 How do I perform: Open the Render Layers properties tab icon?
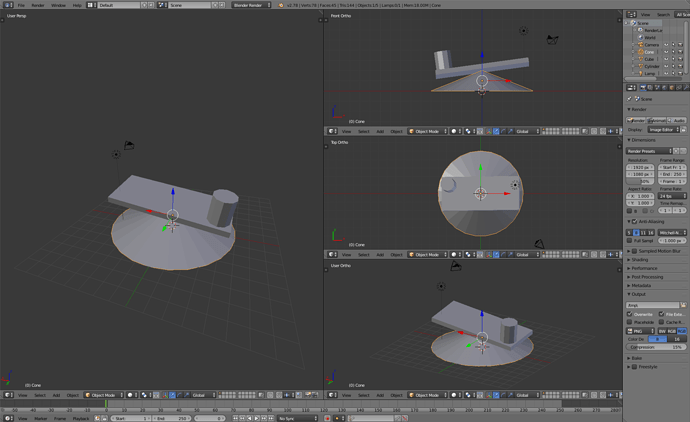[650, 88]
